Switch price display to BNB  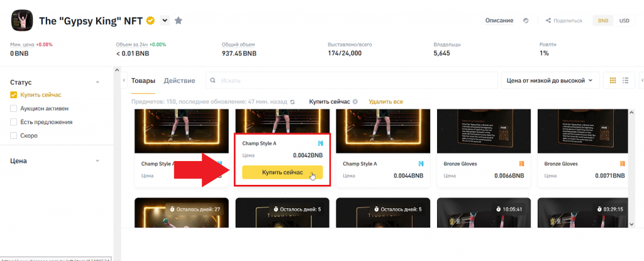[603, 21]
